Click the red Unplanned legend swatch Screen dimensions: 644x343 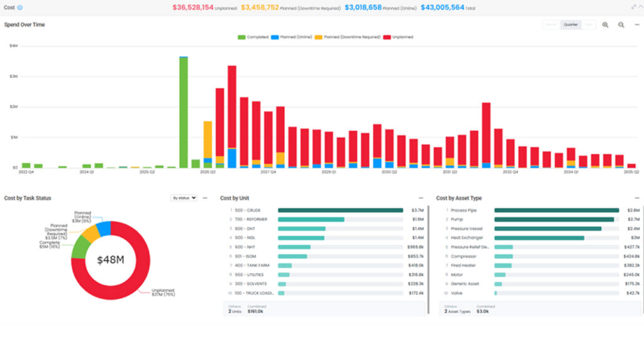tap(387, 37)
